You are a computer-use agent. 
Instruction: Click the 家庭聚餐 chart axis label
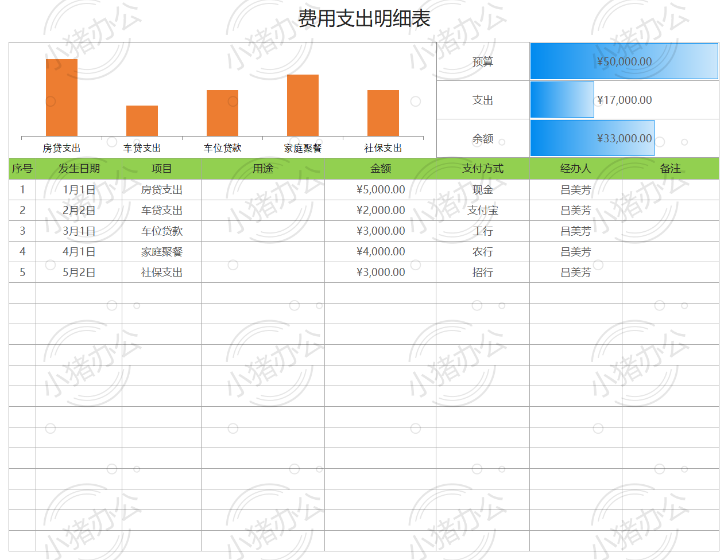303,148
